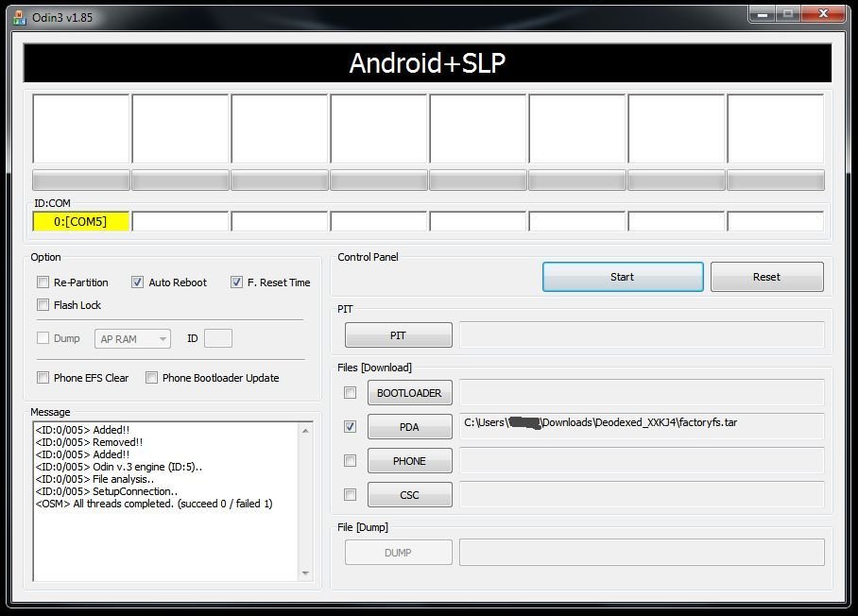
Task: Minimize the Odin3 window
Action: pyautogui.click(x=763, y=13)
